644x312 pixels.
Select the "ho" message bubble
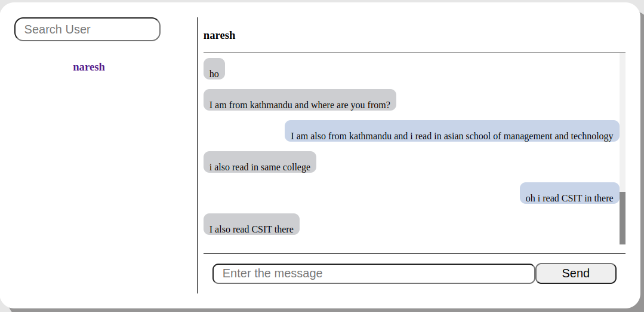coord(214,69)
